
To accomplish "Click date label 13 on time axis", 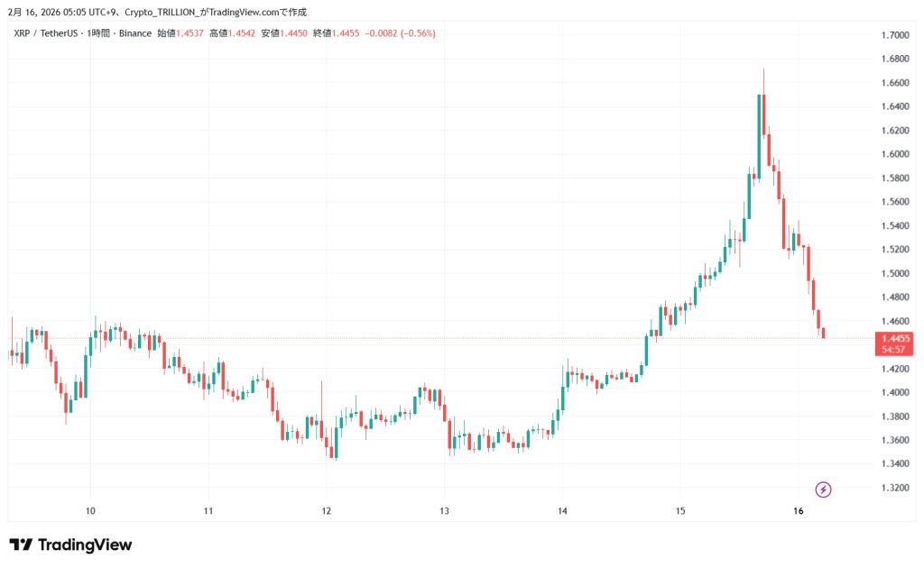I will (444, 511).
